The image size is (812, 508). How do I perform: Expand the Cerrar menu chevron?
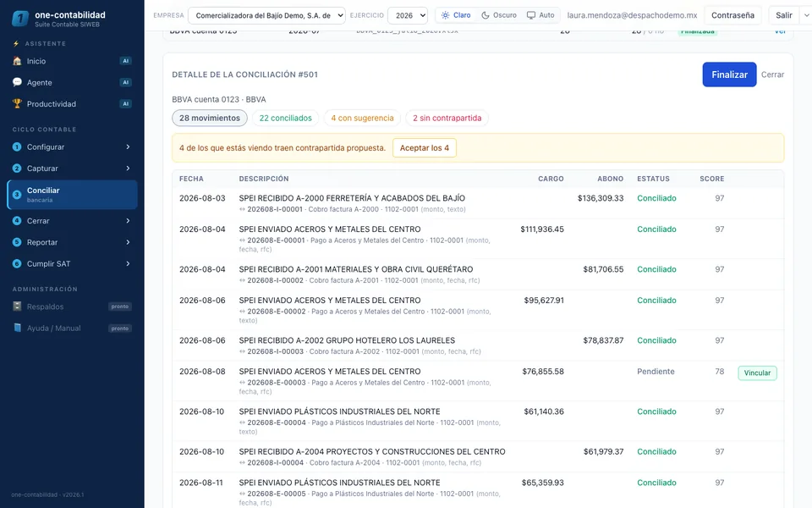pos(128,220)
